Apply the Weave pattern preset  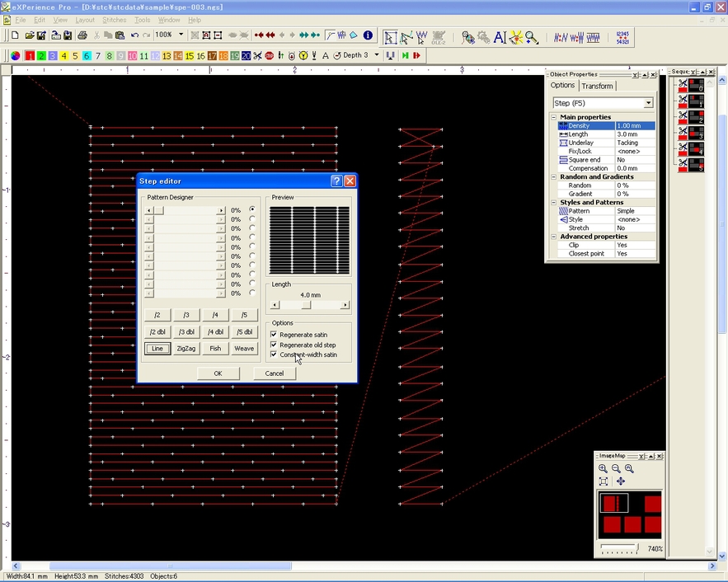(x=244, y=349)
